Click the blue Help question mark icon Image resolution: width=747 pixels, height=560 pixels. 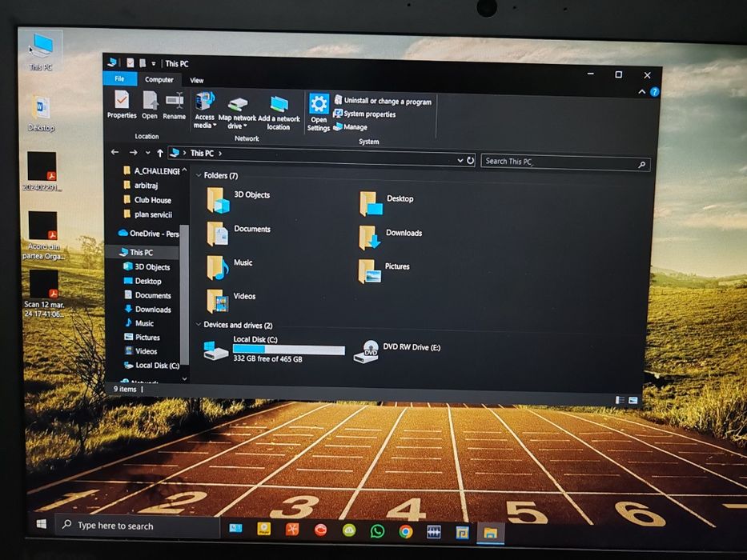(655, 92)
